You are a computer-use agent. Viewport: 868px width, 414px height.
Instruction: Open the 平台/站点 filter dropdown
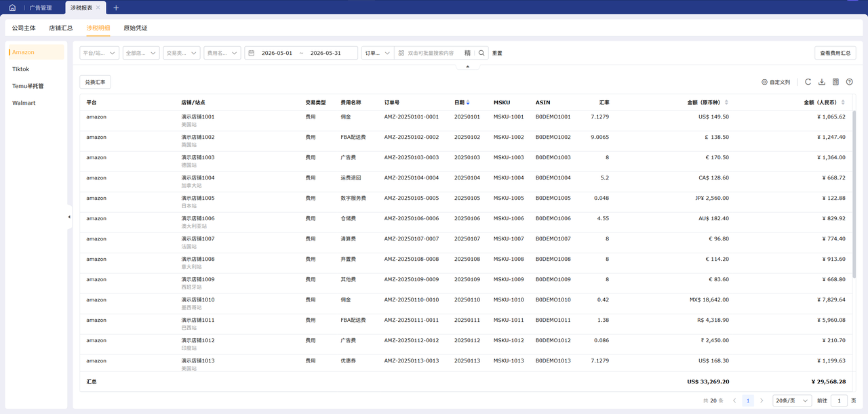100,53
